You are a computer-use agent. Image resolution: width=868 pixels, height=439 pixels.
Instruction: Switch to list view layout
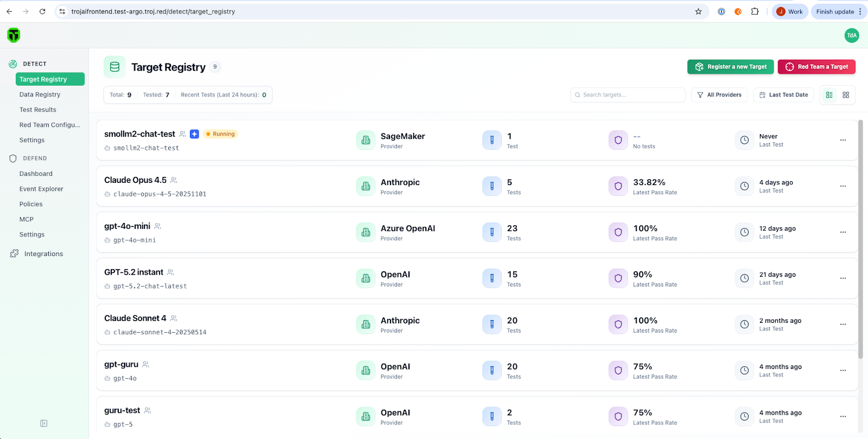click(829, 95)
